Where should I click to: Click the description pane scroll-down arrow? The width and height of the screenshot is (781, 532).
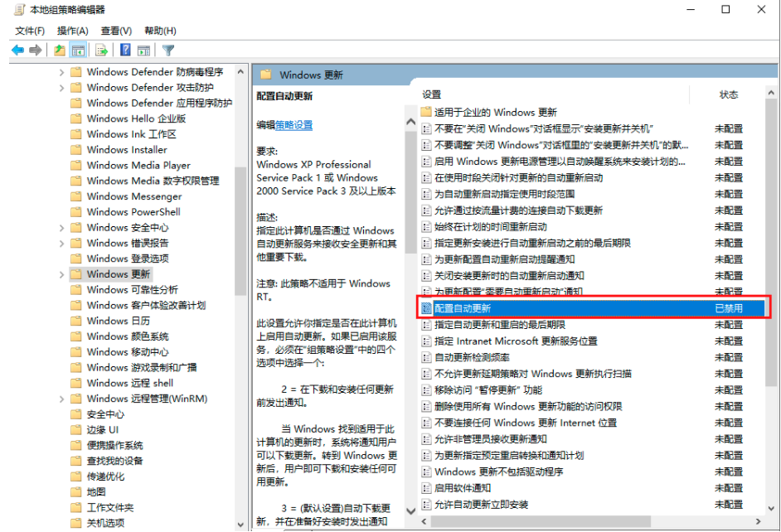[411, 510]
